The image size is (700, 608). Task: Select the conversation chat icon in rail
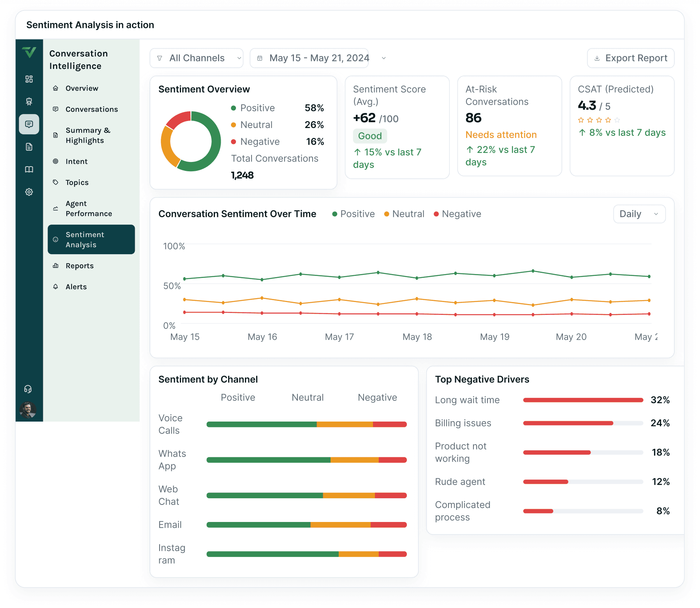click(29, 124)
